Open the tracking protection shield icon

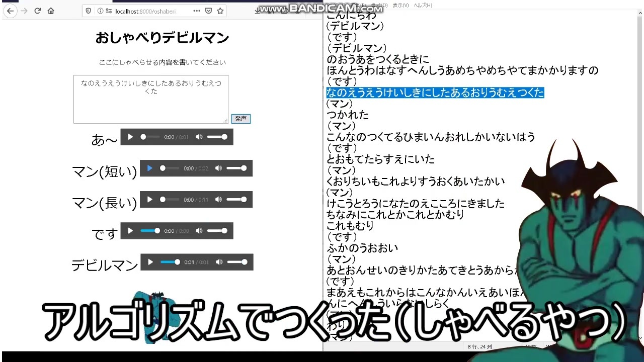[x=89, y=11]
